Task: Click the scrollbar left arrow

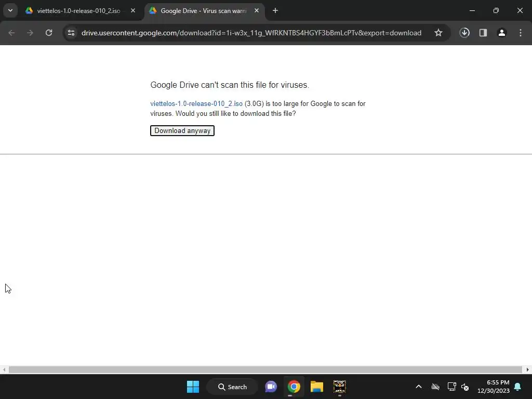Action: tap(4, 369)
